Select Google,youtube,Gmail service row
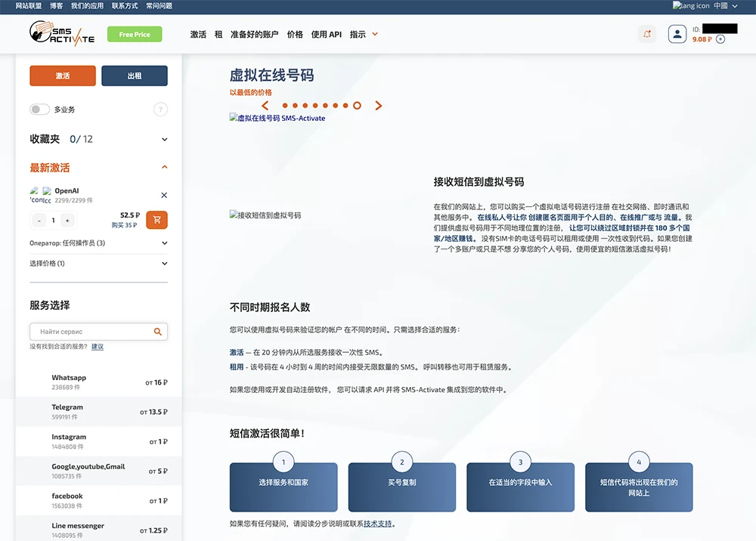Screen dimensions: 756x541 [98, 471]
